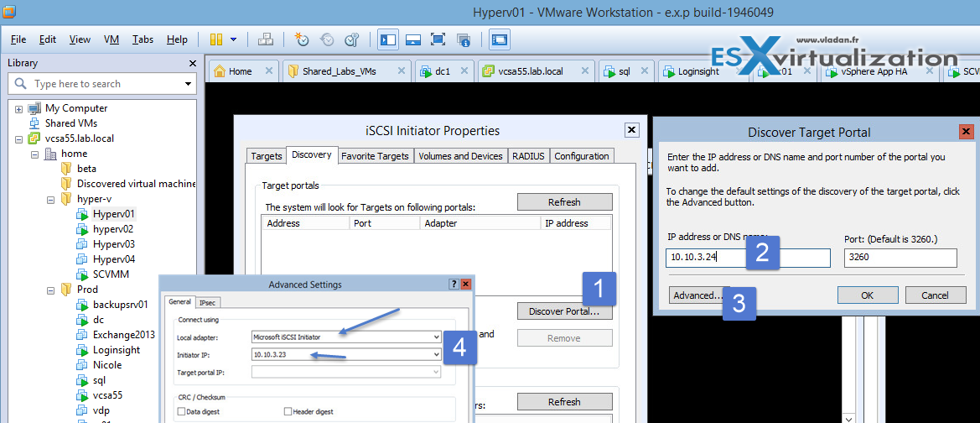Click the SCVMM VM icon in library

coord(83,274)
